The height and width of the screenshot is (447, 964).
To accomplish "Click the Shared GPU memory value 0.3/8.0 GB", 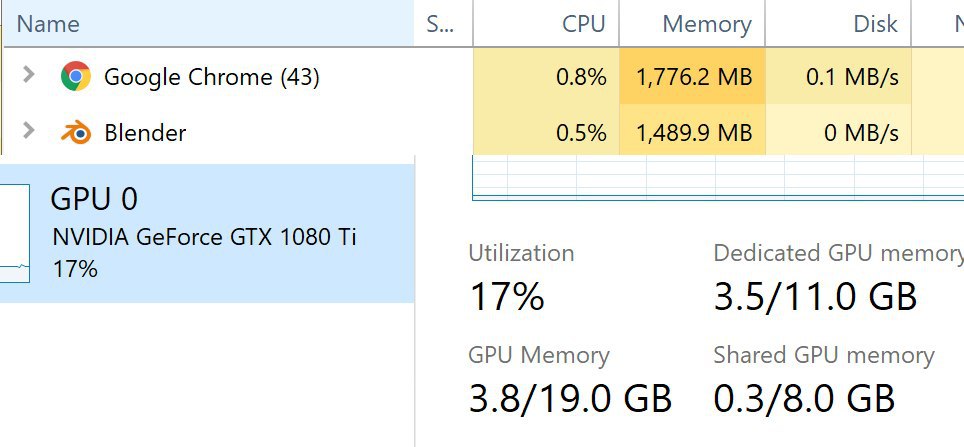I will tap(804, 398).
